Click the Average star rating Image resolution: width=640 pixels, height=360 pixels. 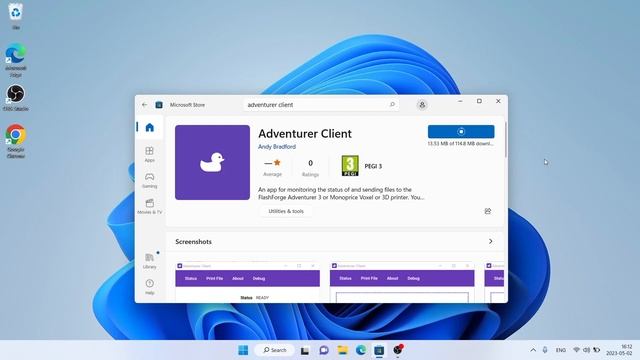tap(272, 167)
